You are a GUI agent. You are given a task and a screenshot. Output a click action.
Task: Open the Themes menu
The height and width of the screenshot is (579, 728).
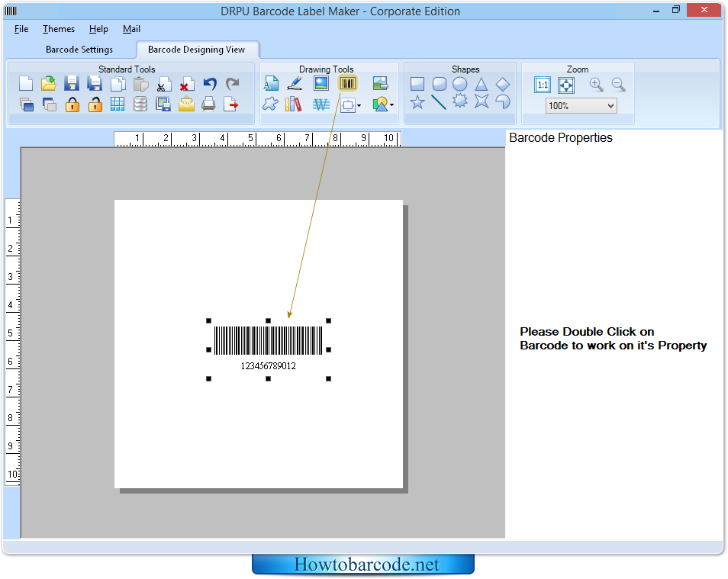(x=59, y=29)
